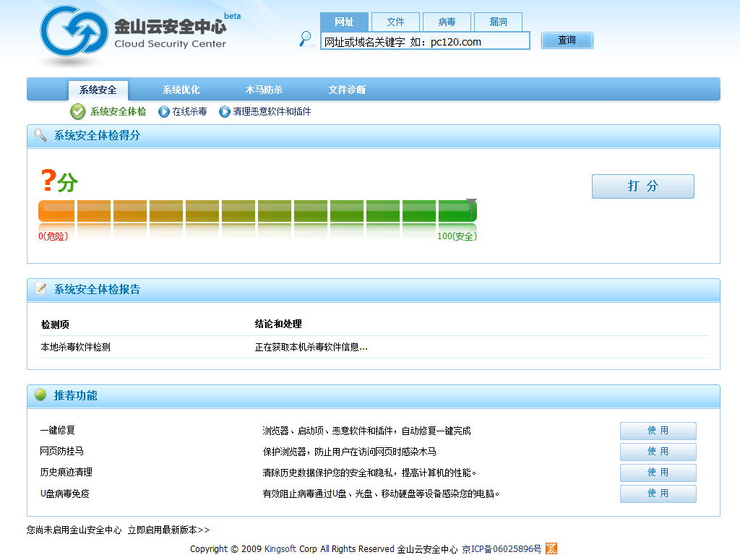
Task: Click the security score marker on the bar
Action: coord(471,203)
